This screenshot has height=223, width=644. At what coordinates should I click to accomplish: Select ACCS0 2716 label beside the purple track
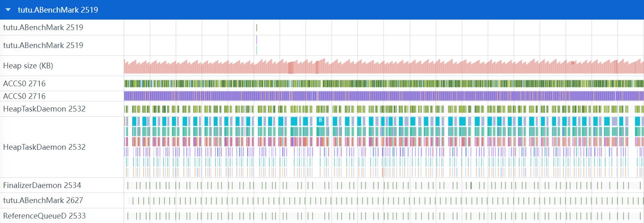24,96
